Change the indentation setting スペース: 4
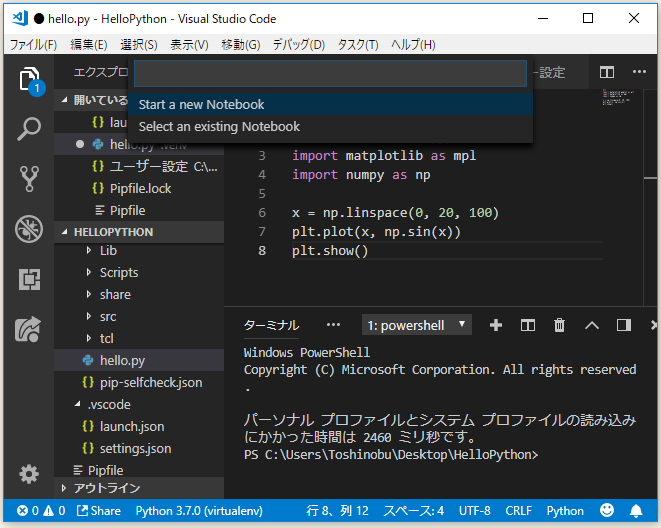Image resolution: width=661 pixels, height=528 pixels. pos(413,511)
